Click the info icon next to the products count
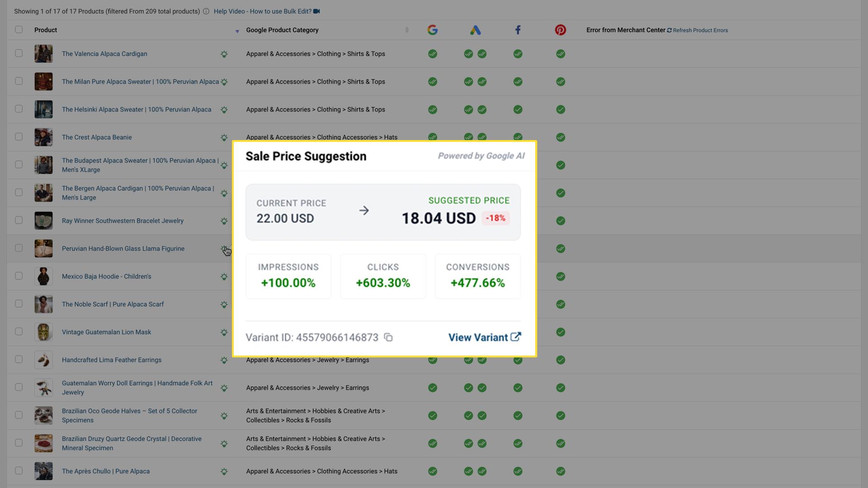The height and width of the screenshot is (488, 868). pyautogui.click(x=206, y=11)
